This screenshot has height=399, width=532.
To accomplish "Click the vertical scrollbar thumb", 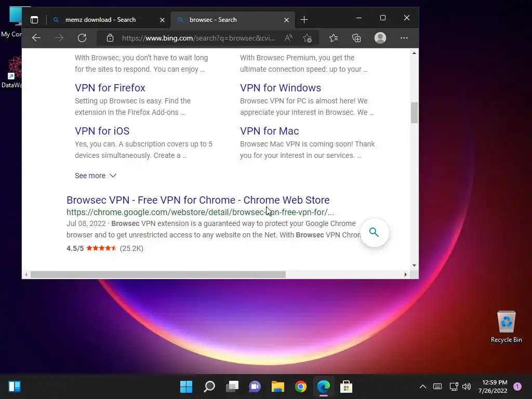I will point(414,113).
